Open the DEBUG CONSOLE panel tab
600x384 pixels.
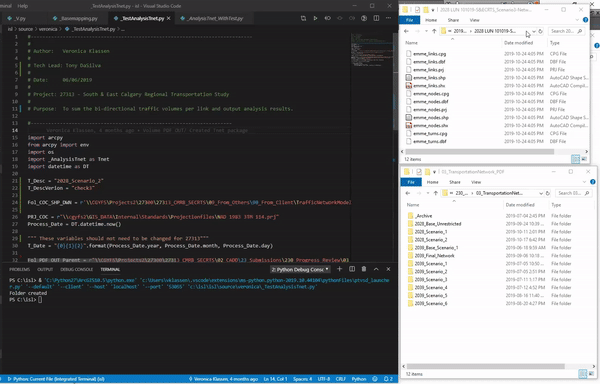pyautogui.click(x=77, y=269)
